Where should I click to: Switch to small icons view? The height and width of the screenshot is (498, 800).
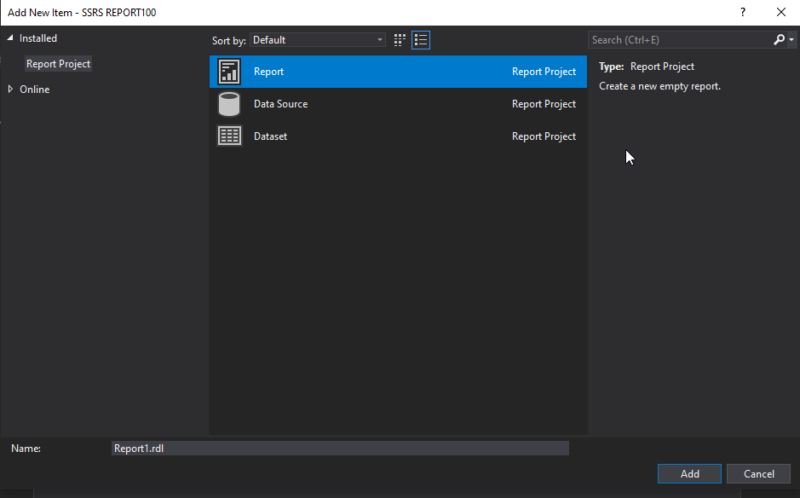click(x=400, y=40)
